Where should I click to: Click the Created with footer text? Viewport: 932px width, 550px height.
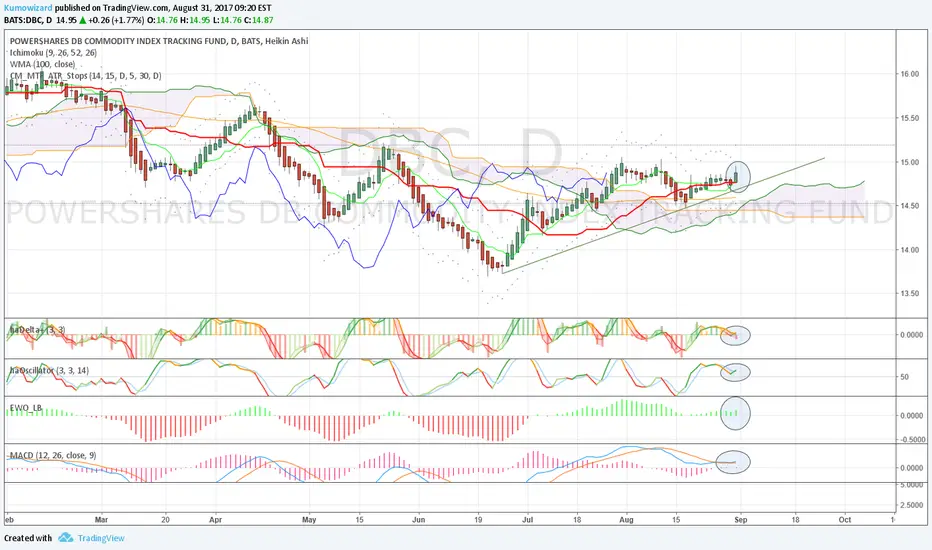pyautogui.click(x=28, y=538)
